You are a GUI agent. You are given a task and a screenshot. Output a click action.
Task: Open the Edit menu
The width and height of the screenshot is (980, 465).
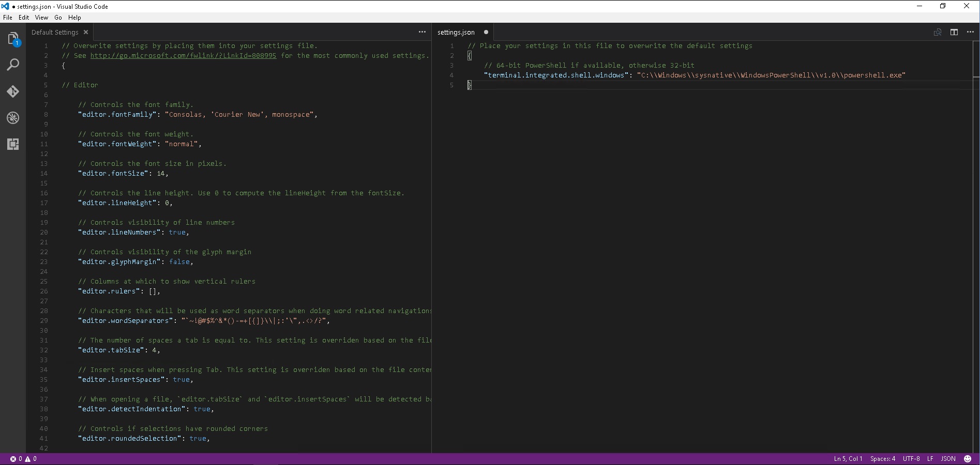tap(24, 17)
